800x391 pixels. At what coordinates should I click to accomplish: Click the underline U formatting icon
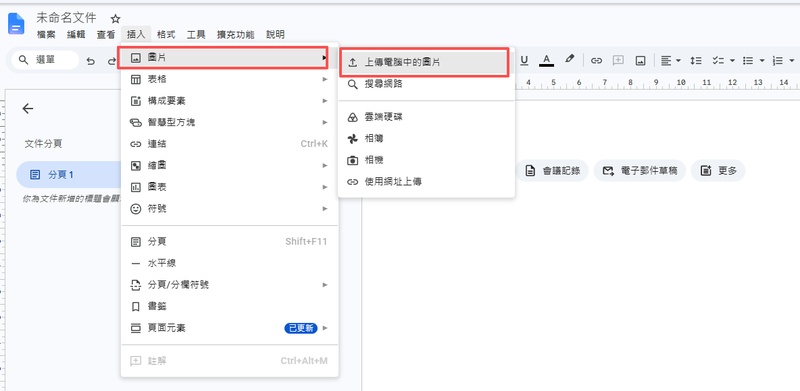(x=524, y=60)
